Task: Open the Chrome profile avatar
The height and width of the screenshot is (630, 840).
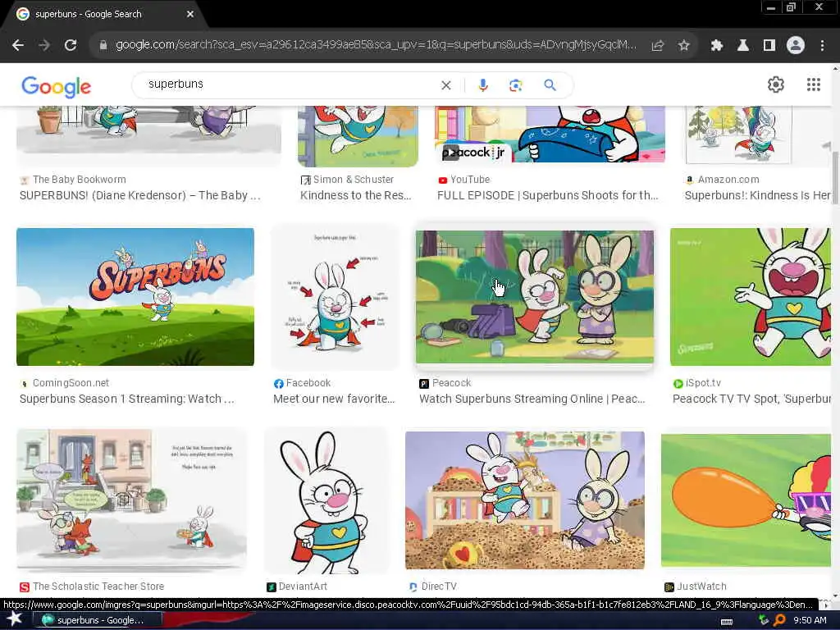Action: pos(796,46)
